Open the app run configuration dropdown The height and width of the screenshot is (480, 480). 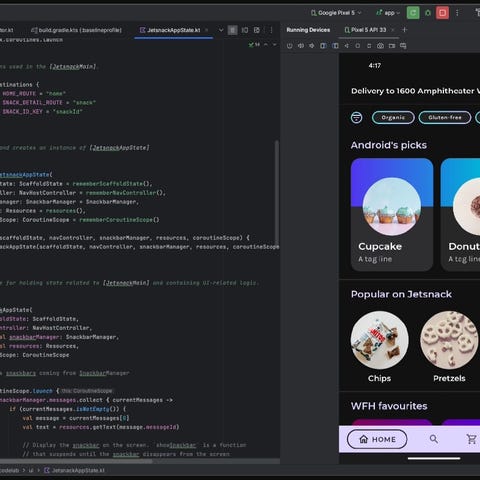[388, 13]
